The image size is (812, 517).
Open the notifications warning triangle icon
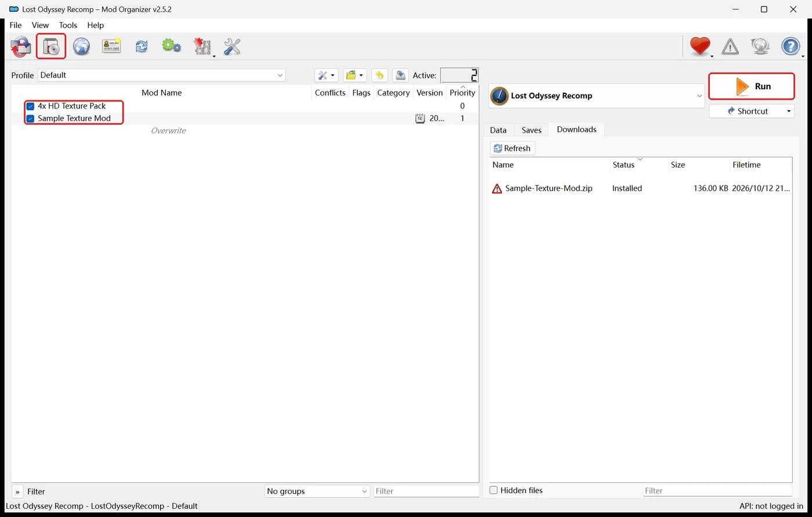click(730, 46)
